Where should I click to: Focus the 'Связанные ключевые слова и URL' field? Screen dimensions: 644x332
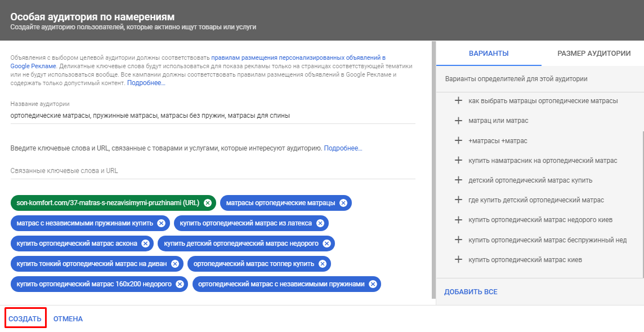(x=213, y=171)
